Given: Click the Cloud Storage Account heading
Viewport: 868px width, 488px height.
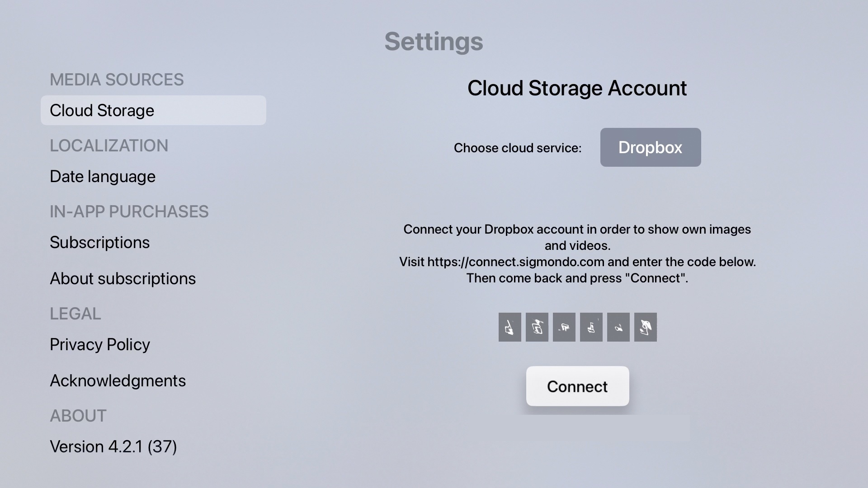Looking at the screenshot, I should (x=577, y=88).
